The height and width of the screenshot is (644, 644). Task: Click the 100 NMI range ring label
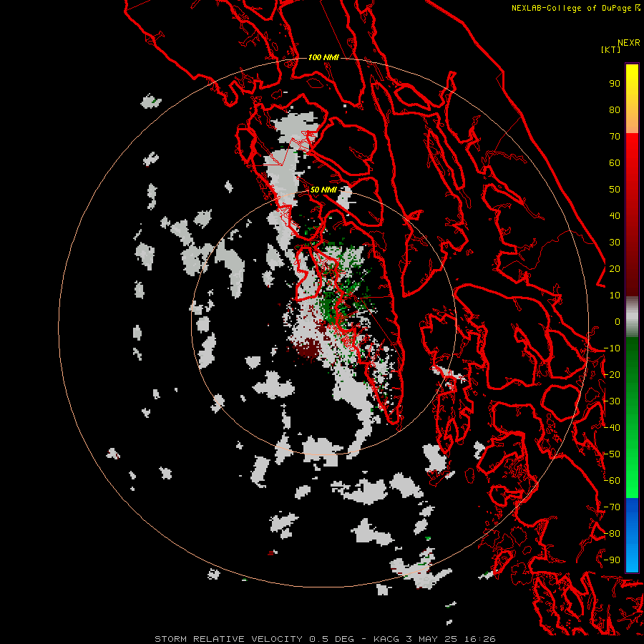click(x=323, y=57)
